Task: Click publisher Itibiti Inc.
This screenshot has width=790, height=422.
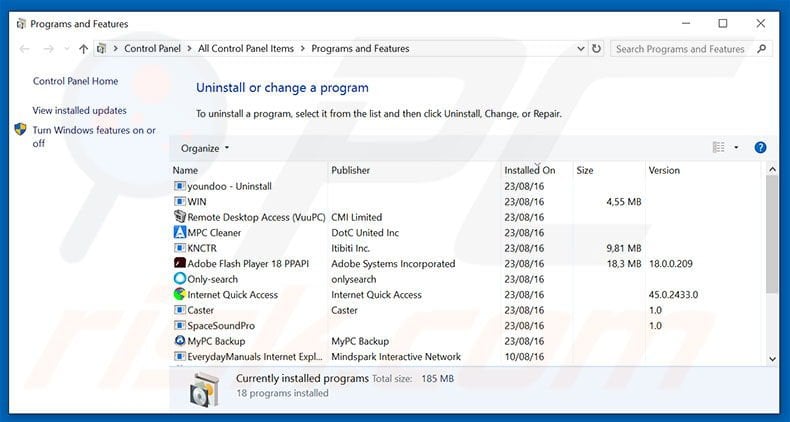Action: click(x=351, y=248)
